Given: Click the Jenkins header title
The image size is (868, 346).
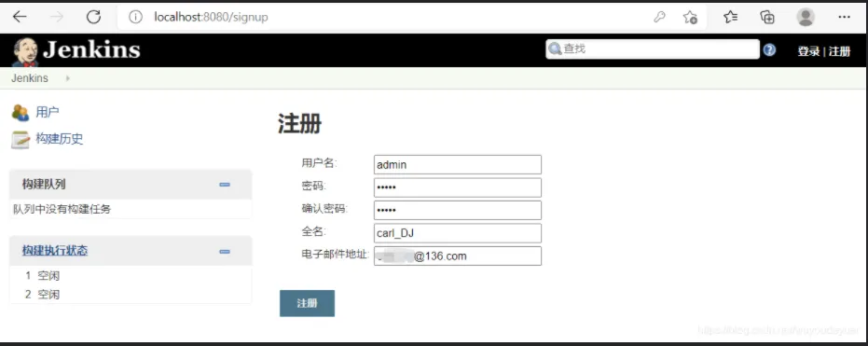Looking at the screenshot, I should (x=91, y=49).
